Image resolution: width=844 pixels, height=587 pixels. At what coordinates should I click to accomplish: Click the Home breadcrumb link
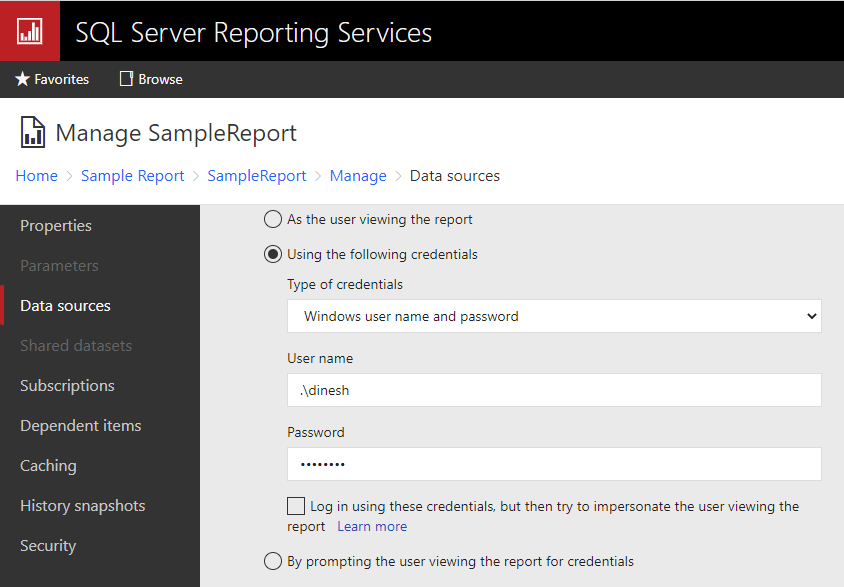[x=37, y=176]
